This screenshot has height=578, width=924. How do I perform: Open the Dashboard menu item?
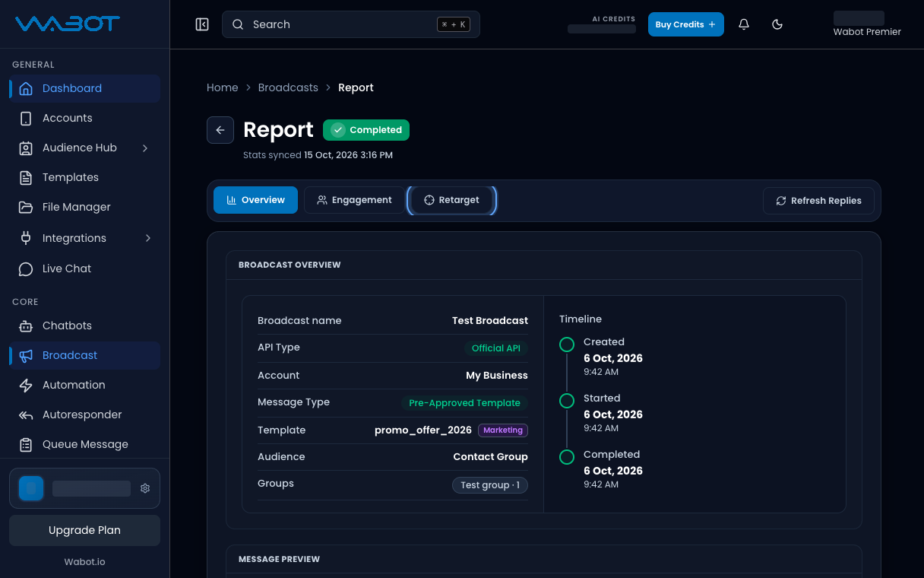point(84,88)
